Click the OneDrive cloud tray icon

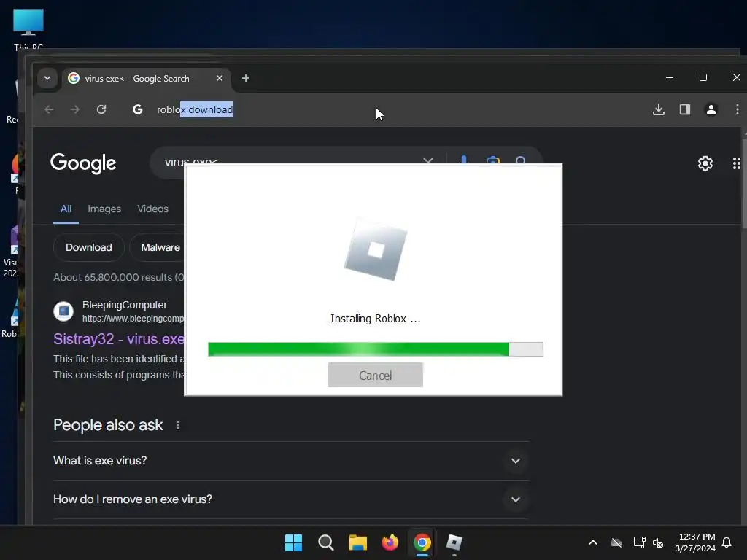point(616,542)
